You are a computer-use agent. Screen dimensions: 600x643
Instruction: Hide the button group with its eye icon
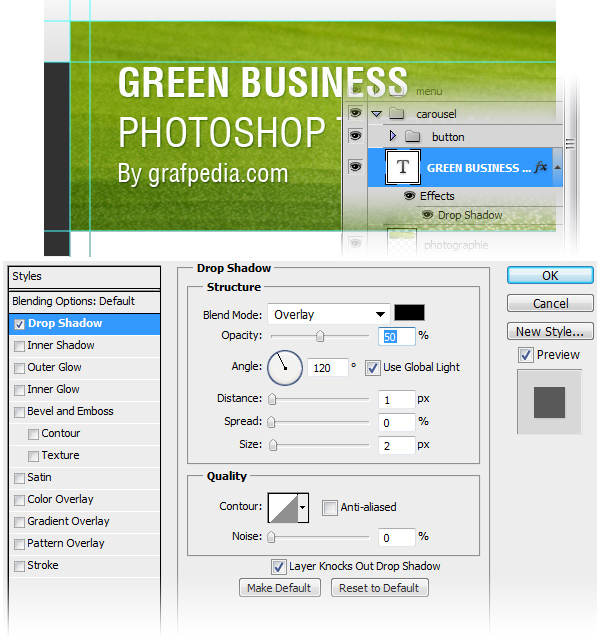coord(355,135)
